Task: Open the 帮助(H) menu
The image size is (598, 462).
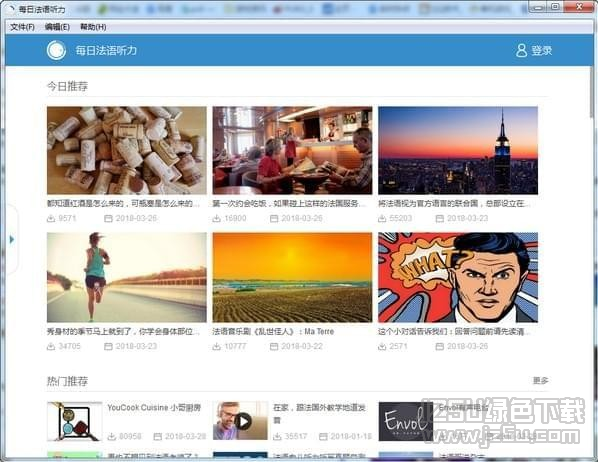Action: coord(93,27)
